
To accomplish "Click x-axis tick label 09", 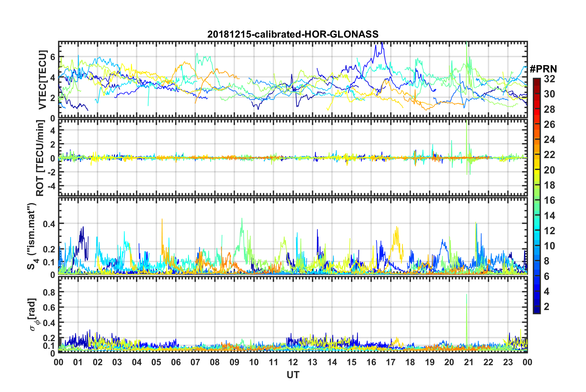I will (x=234, y=362).
